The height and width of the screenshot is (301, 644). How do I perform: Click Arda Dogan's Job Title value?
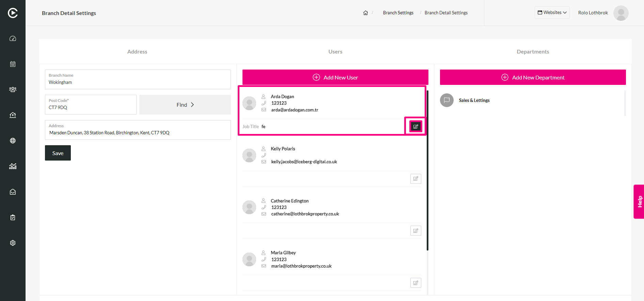click(x=264, y=126)
